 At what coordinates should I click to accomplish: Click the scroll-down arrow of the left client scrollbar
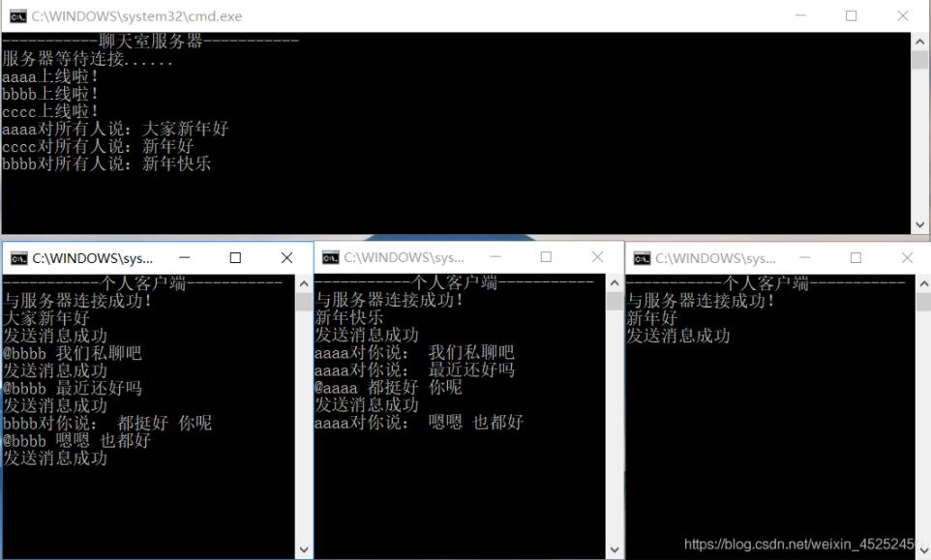[303, 547]
